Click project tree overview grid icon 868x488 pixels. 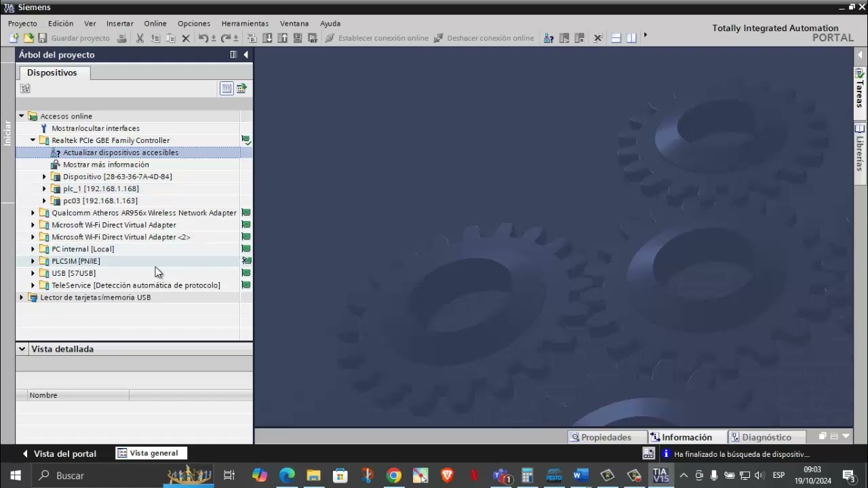[x=226, y=88]
